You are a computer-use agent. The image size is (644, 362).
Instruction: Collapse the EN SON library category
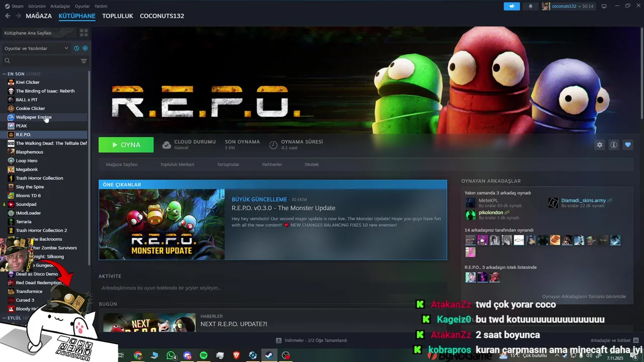coord(4,74)
